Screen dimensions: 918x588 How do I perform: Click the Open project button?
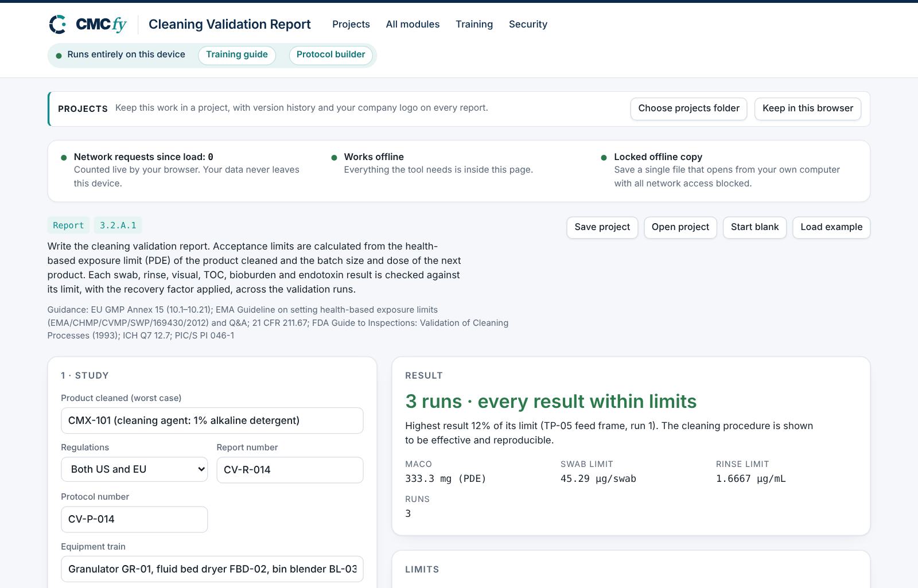click(680, 227)
